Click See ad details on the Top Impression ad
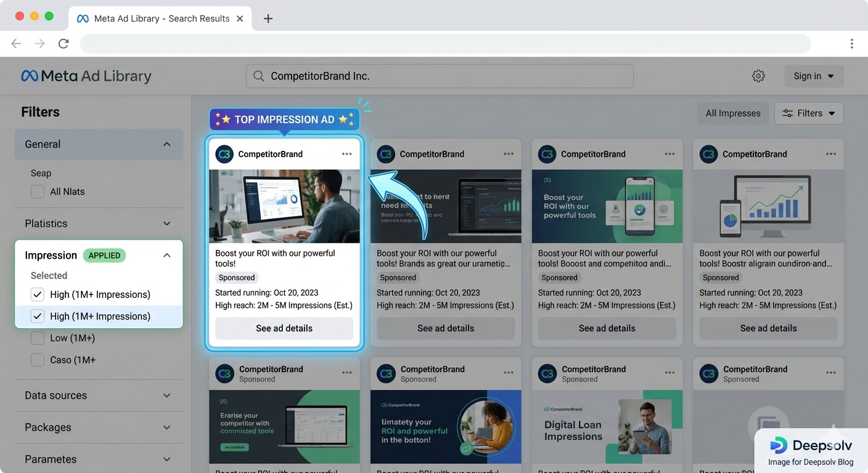Image resolution: width=868 pixels, height=473 pixels. click(284, 328)
